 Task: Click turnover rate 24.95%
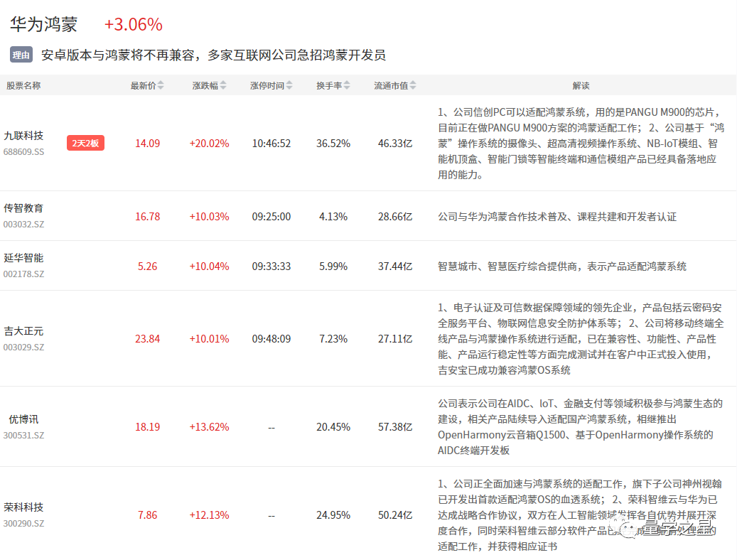click(x=333, y=515)
